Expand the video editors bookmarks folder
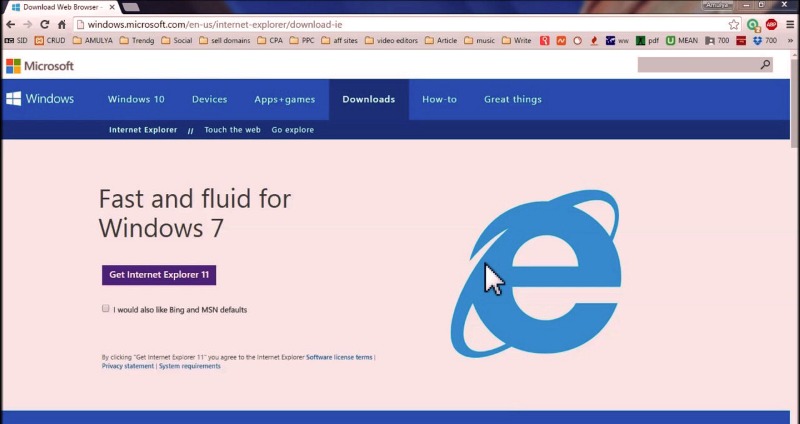This screenshot has height=424, width=800. tap(391, 40)
